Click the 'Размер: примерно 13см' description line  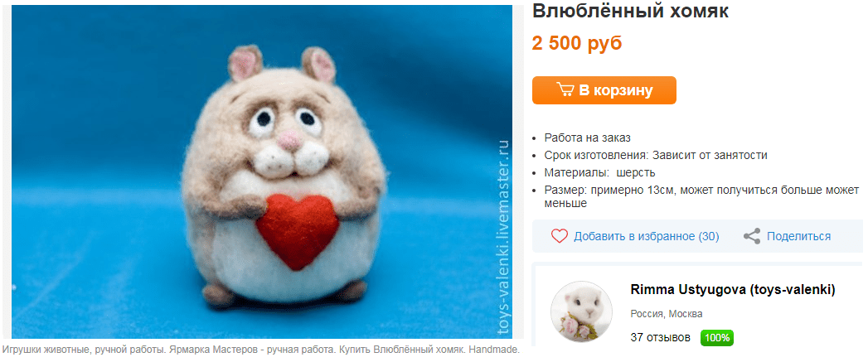click(x=701, y=196)
